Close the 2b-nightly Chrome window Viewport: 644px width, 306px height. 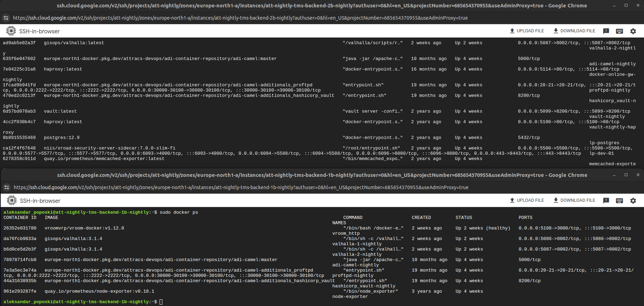tap(638, 6)
